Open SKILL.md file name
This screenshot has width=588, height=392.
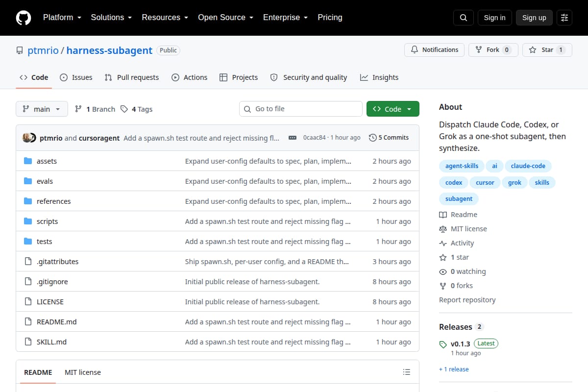click(x=51, y=342)
